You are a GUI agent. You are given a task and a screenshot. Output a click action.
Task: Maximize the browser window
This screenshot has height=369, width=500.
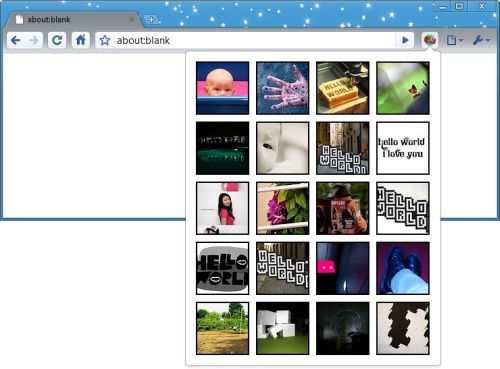(459, 6)
